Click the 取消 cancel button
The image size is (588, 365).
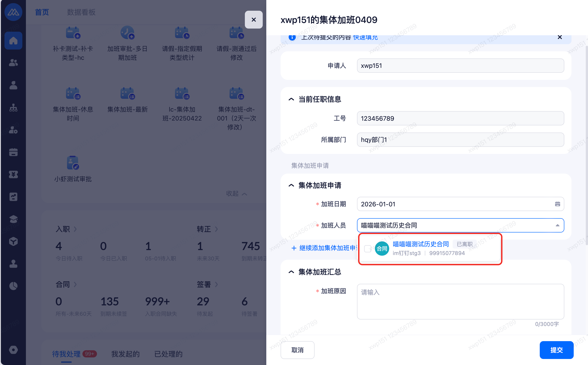297,350
